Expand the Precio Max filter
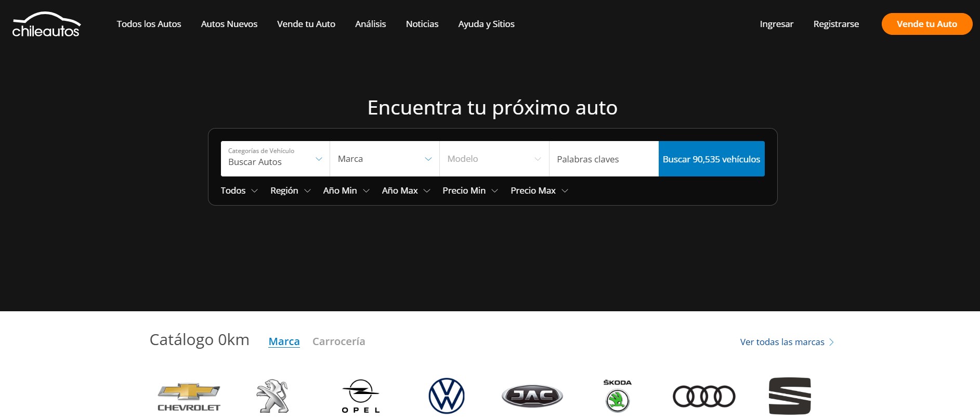 (x=539, y=191)
